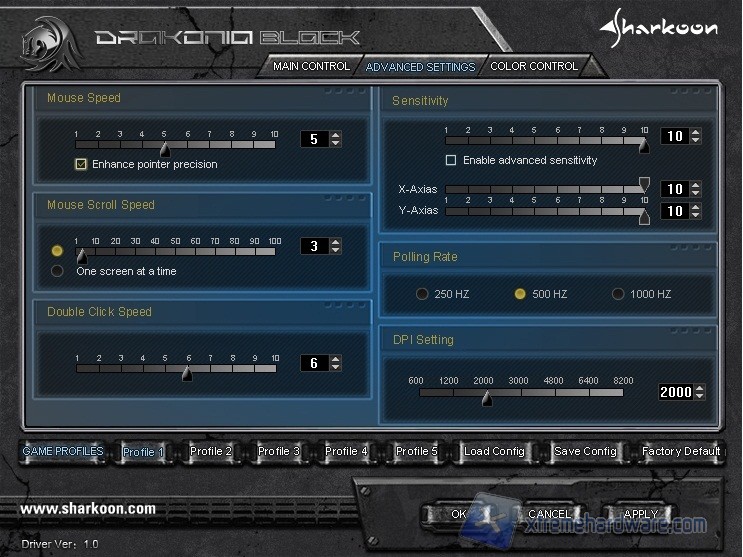Viewport: 743px width, 557px height.
Task: Click the DPI Setting slider handle
Action: click(487, 399)
